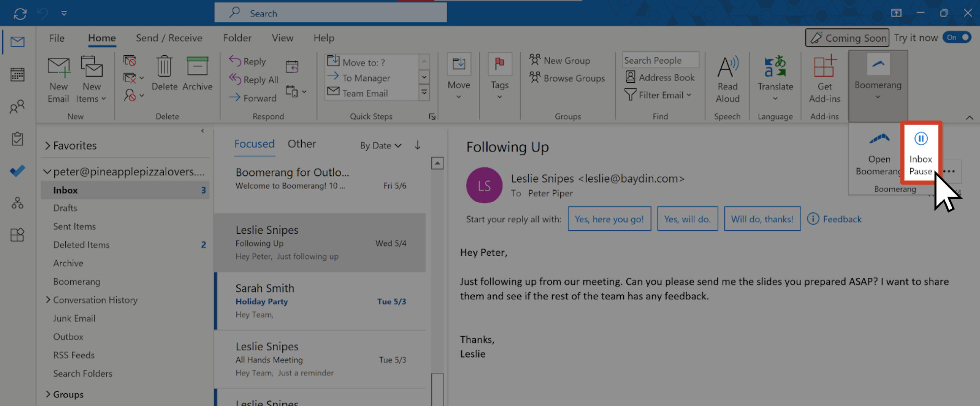This screenshot has height=406, width=980.
Task: Open the Calendar view in sidebar
Action: pyautogui.click(x=17, y=74)
